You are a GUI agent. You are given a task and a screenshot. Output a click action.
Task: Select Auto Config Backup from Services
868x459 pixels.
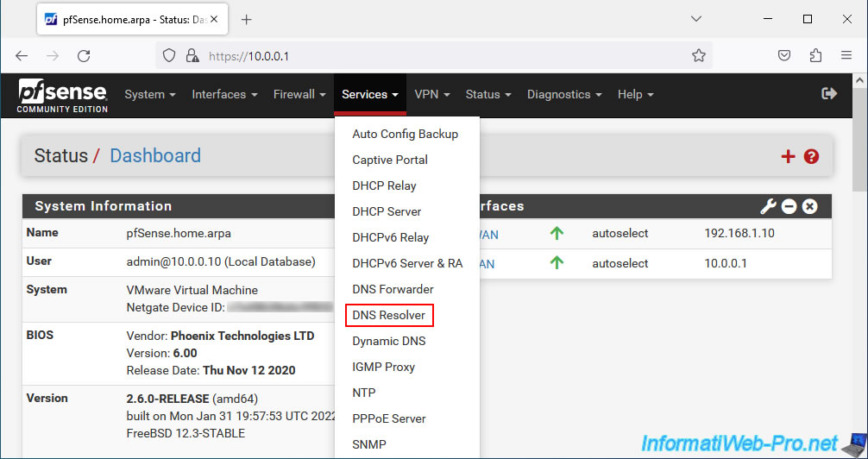coord(407,134)
